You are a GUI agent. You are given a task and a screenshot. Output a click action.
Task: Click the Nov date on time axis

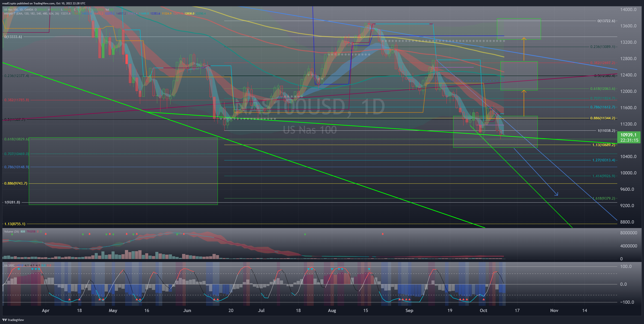click(x=554, y=310)
